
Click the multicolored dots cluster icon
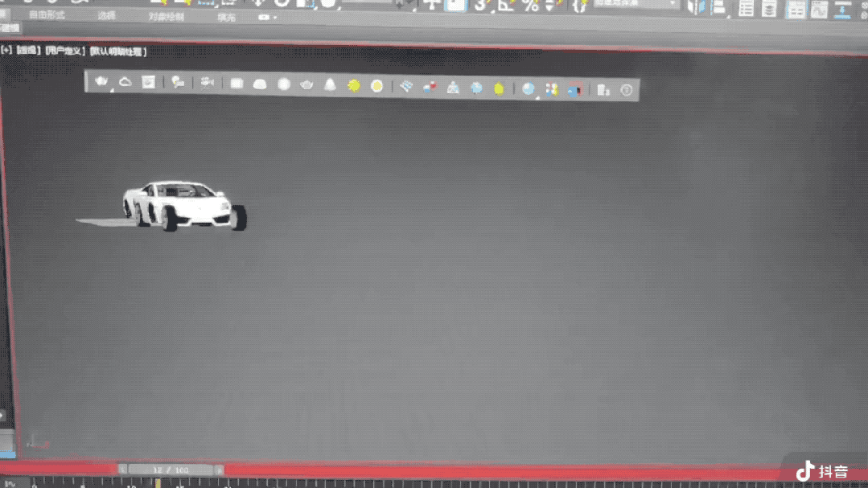[551, 89]
